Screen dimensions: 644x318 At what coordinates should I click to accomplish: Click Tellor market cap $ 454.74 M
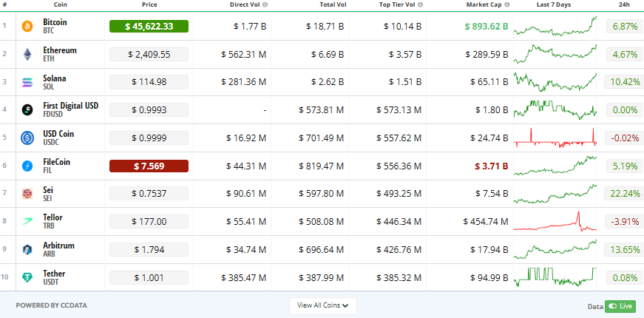(x=486, y=221)
